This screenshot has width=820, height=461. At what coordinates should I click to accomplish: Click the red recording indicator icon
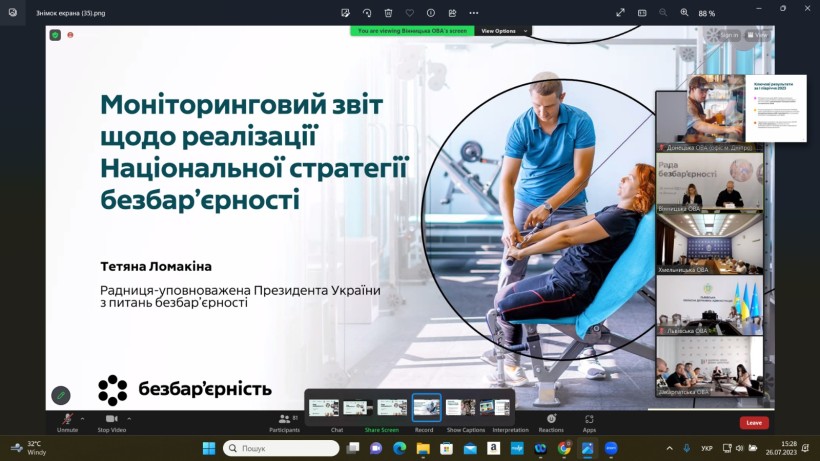tap(70, 35)
